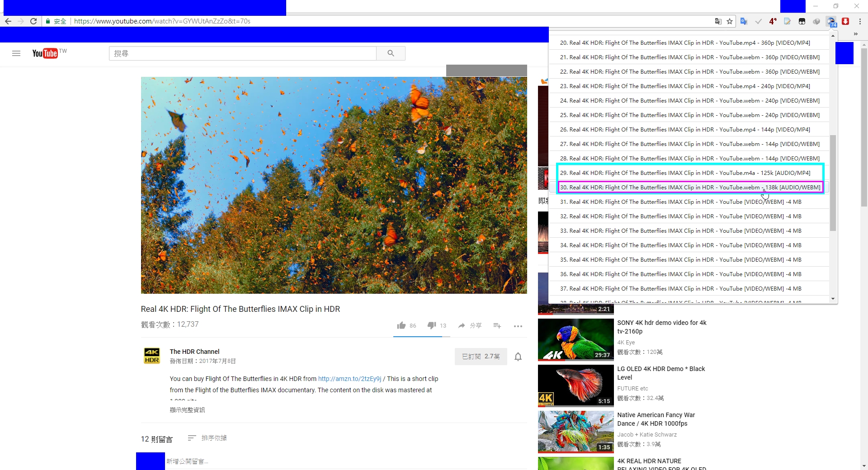Choose item 23, mp4 240p video
Viewport: 868px width, 470px height.
(689, 86)
